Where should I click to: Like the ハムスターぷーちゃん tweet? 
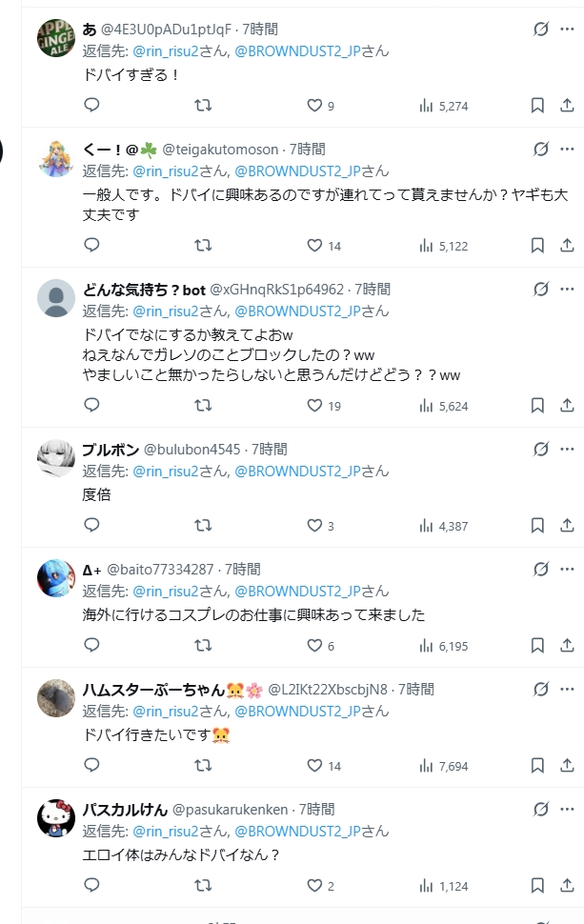tap(315, 765)
